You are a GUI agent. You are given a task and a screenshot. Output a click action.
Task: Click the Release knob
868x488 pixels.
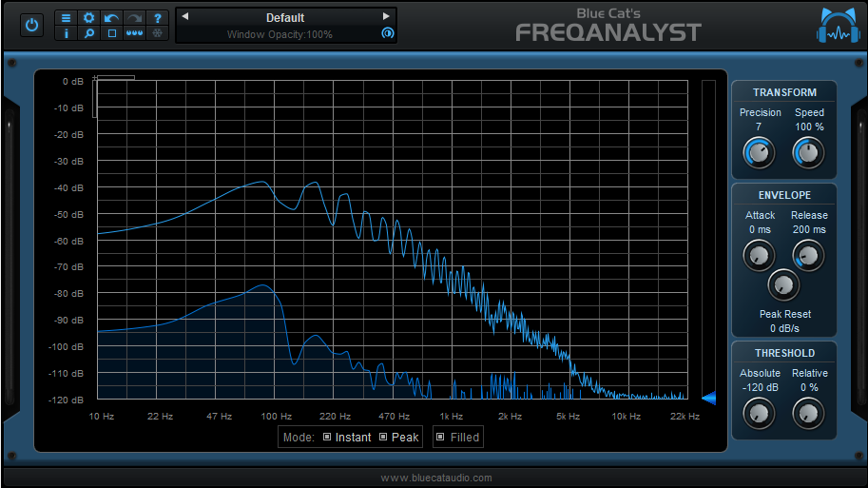click(808, 255)
